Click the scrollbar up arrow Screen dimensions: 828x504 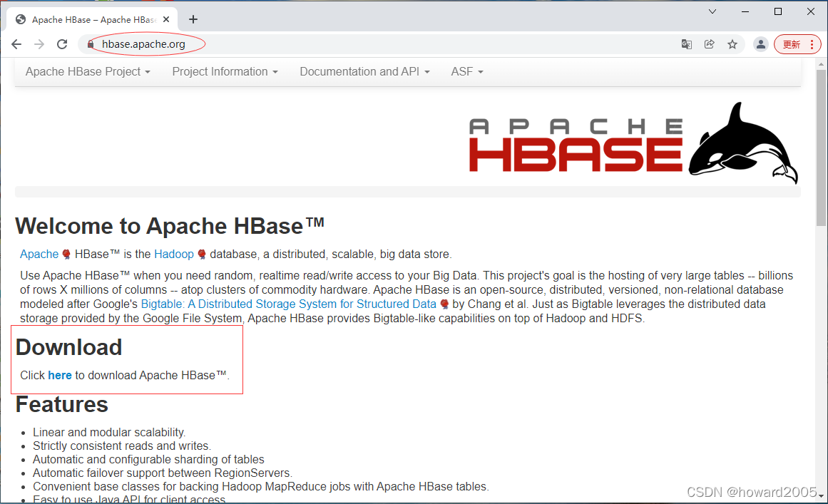(821, 64)
